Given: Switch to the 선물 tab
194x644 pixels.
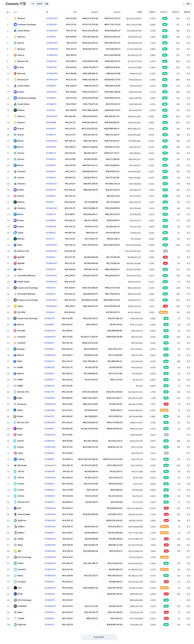Looking at the screenshot, I should pos(46,4).
